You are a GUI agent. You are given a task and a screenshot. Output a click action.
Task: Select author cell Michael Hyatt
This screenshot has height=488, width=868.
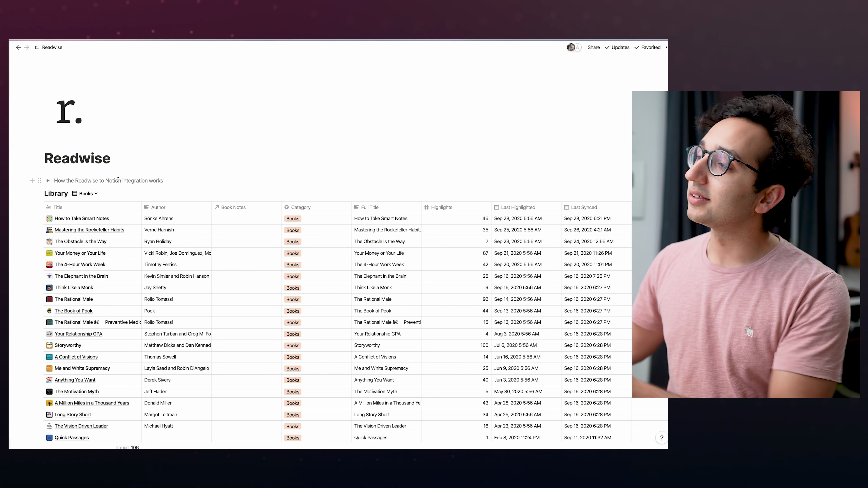point(176,426)
